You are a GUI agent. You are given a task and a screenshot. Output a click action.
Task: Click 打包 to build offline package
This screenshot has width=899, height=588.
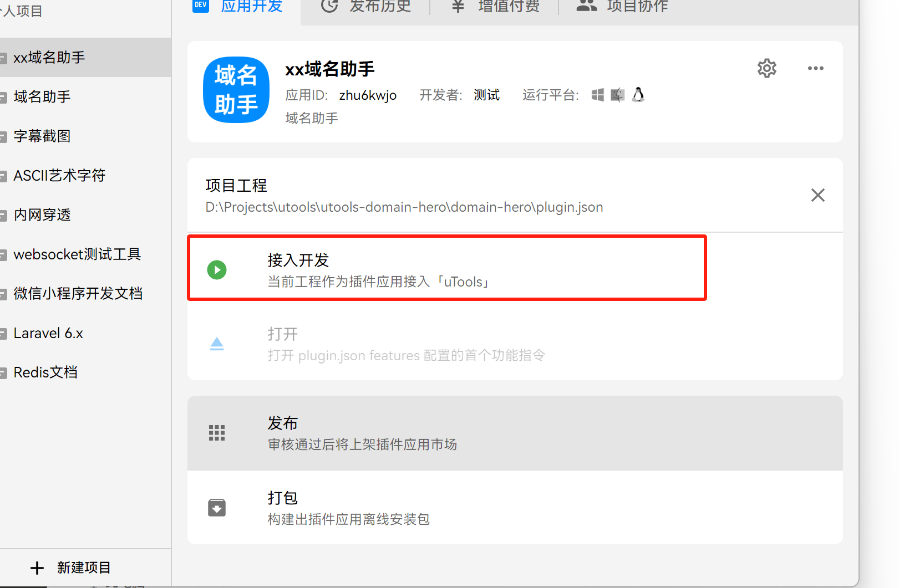coord(283,498)
